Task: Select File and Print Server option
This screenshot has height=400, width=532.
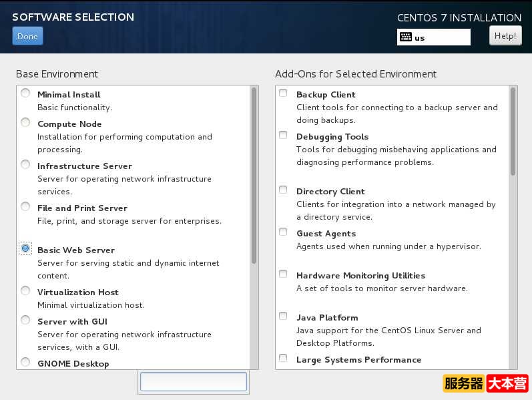Action: coord(25,206)
